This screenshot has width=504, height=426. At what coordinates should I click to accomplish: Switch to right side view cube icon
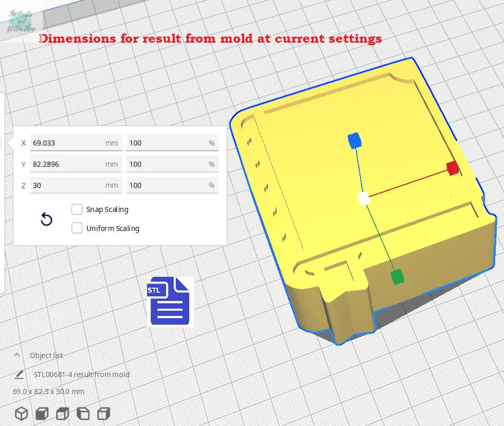[103, 414]
